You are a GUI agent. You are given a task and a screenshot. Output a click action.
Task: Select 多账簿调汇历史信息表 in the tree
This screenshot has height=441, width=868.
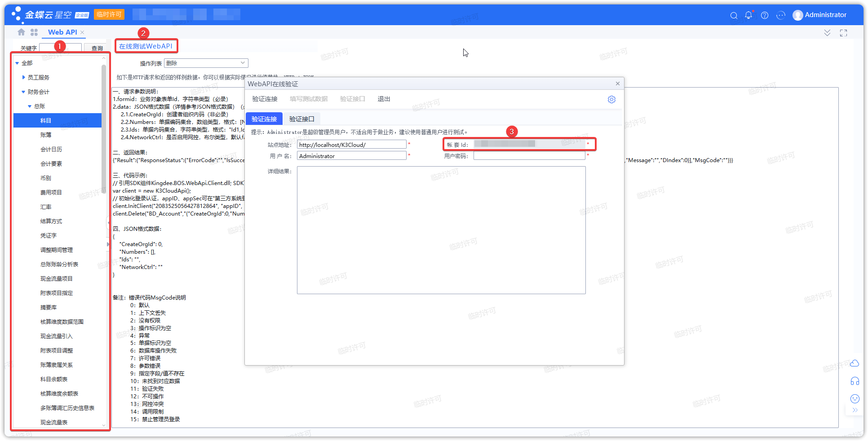coord(67,408)
